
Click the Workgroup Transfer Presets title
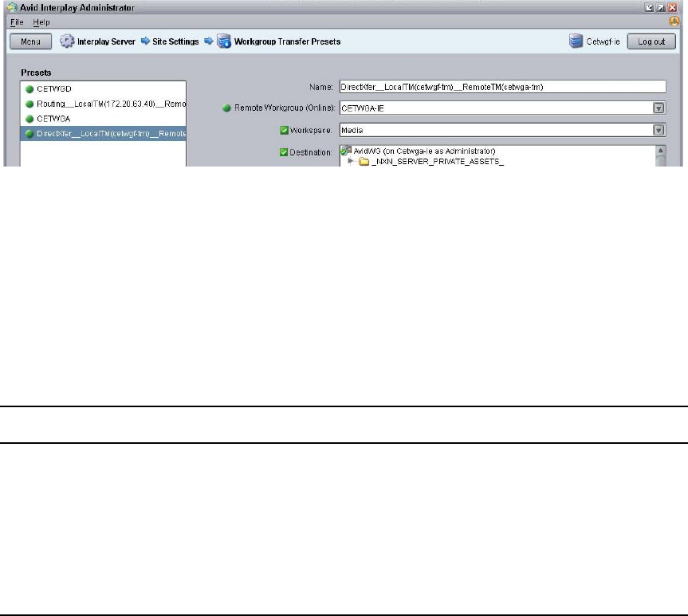click(288, 41)
